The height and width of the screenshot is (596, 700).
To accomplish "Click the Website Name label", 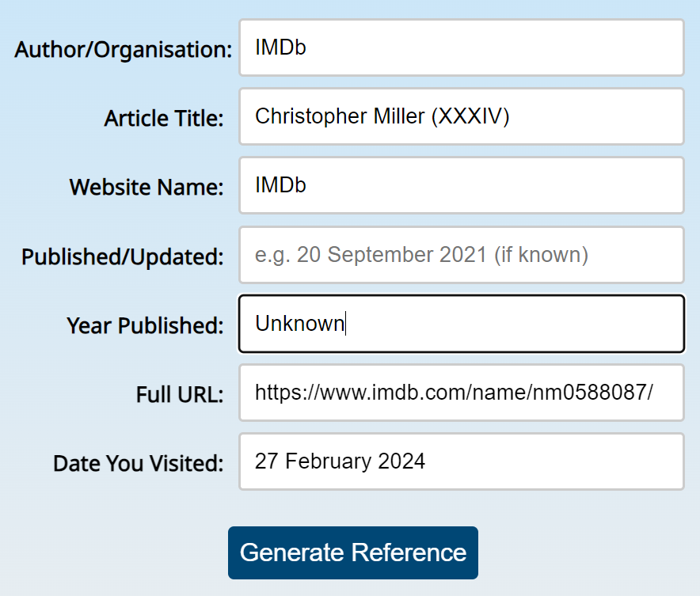I will click(146, 188).
